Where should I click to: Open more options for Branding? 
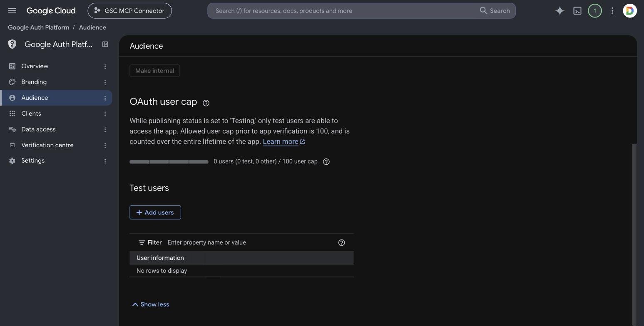point(105,82)
